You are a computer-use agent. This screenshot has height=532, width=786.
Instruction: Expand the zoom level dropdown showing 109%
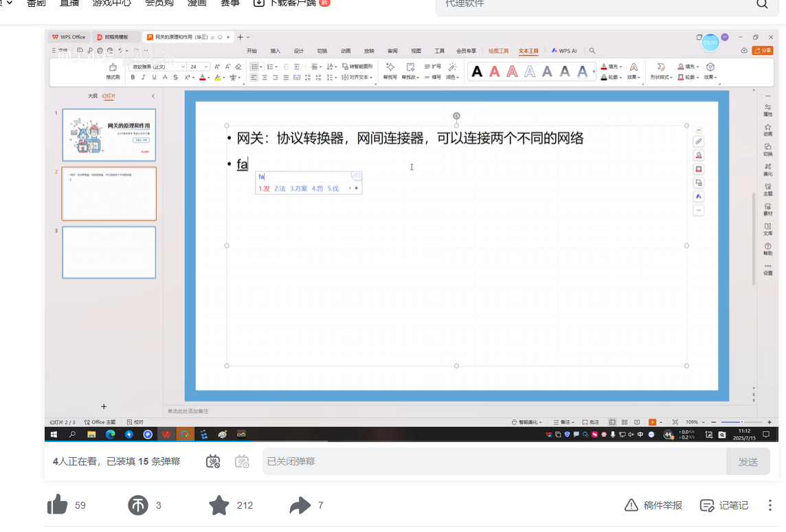coord(701,421)
